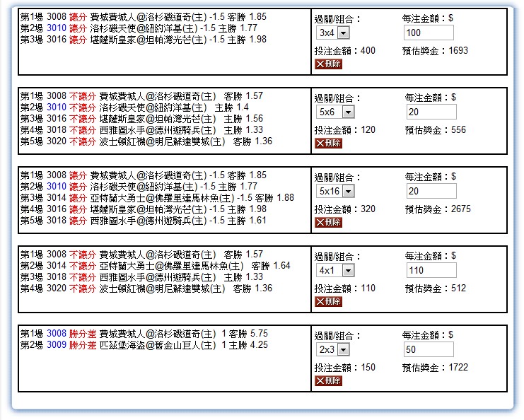This screenshot has width=524, height=420.
Task: Delete the 5x16 bet slip worth 320
Action: [328, 222]
